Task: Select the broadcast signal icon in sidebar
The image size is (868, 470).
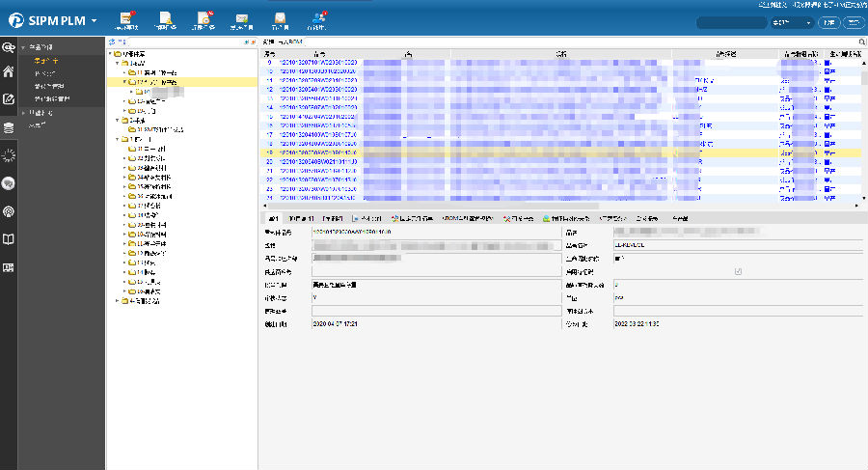Action: pyautogui.click(x=9, y=210)
